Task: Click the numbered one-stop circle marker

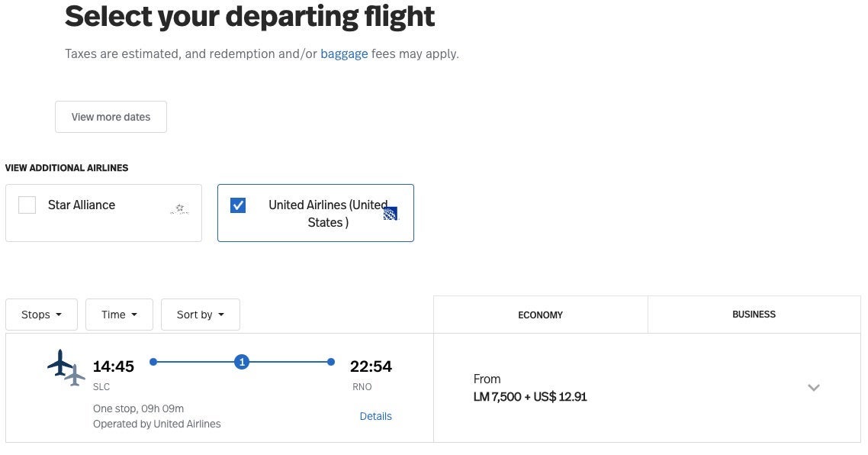Action: click(x=242, y=362)
